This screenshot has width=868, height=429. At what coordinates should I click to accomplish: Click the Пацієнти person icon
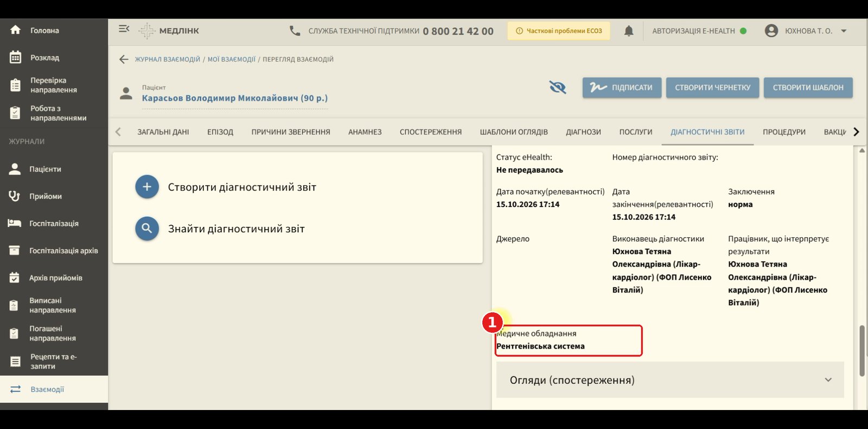(x=15, y=169)
